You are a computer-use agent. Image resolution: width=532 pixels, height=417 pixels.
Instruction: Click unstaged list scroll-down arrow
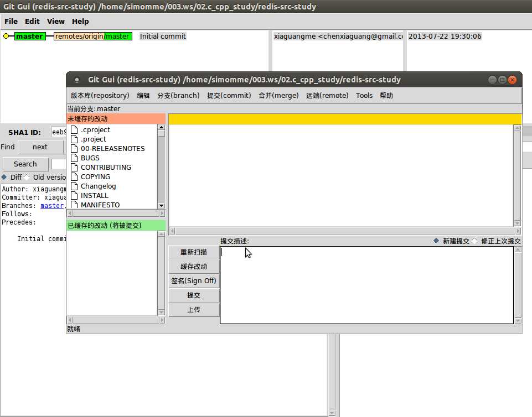point(162,205)
